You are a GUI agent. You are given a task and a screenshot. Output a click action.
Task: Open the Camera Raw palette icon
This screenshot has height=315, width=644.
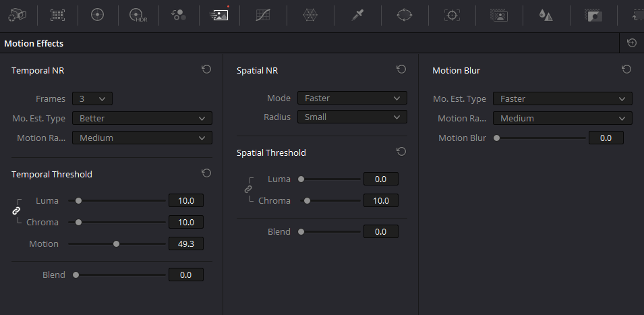tap(18, 16)
